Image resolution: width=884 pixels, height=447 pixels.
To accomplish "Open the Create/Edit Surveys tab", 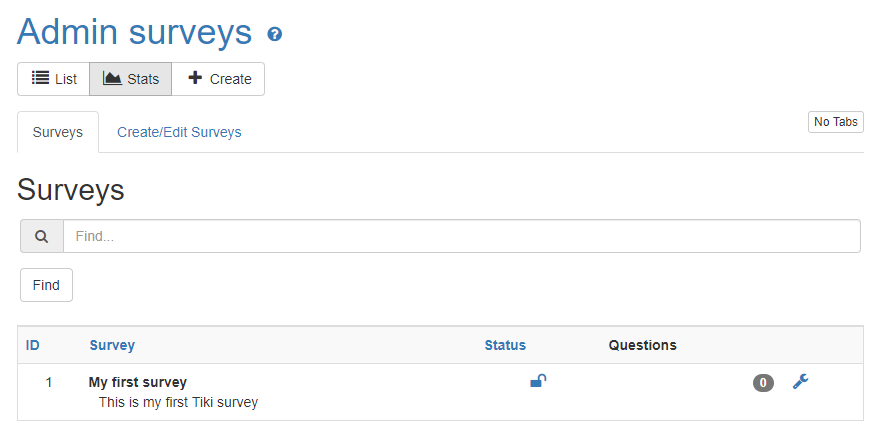I will 179,132.
